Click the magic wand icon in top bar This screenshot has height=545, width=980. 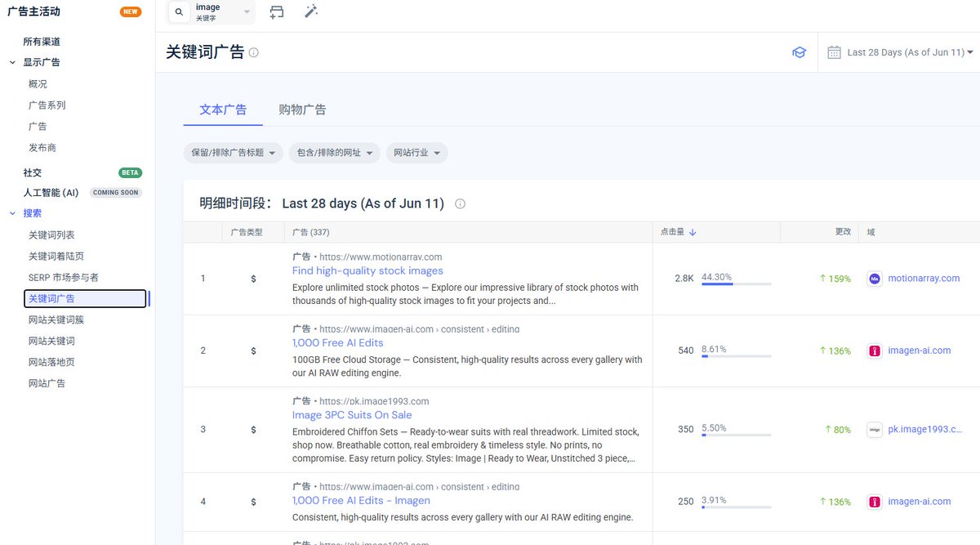311,12
